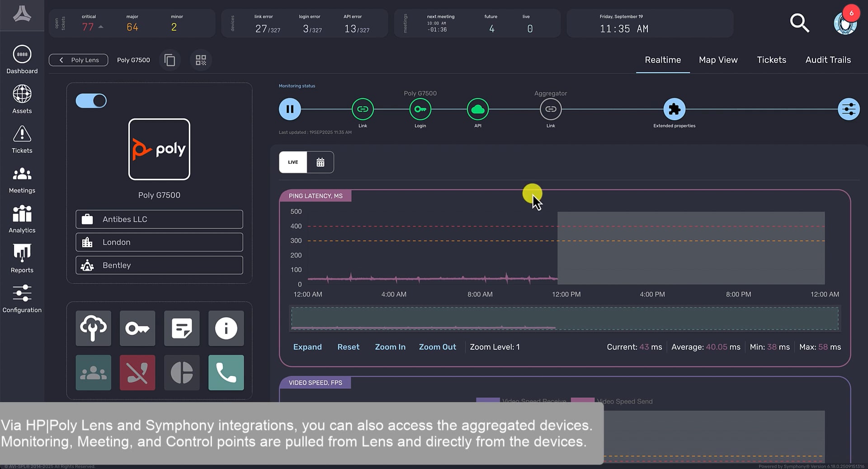Image resolution: width=868 pixels, height=469 pixels.
Task: Click the red muted microphone icon
Action: [x=137, y=373]
